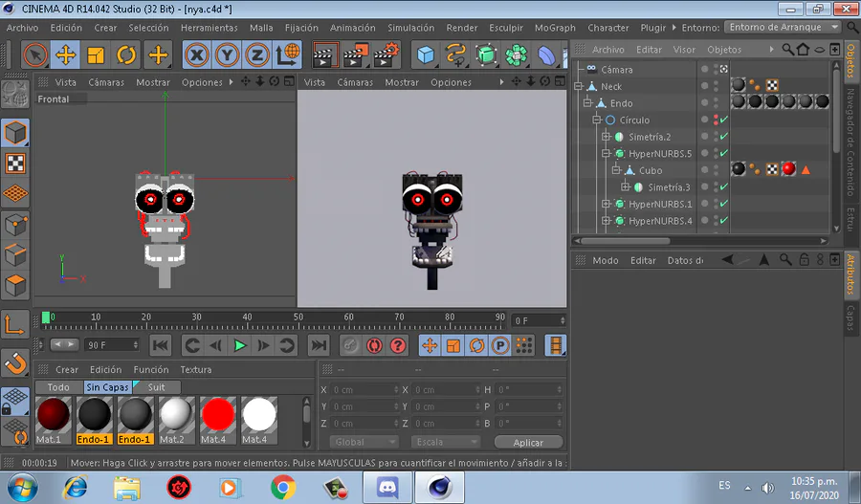Screen dimensions: 861x504
Task: Add the green array modeling object
Action: [x=517, y=55]
